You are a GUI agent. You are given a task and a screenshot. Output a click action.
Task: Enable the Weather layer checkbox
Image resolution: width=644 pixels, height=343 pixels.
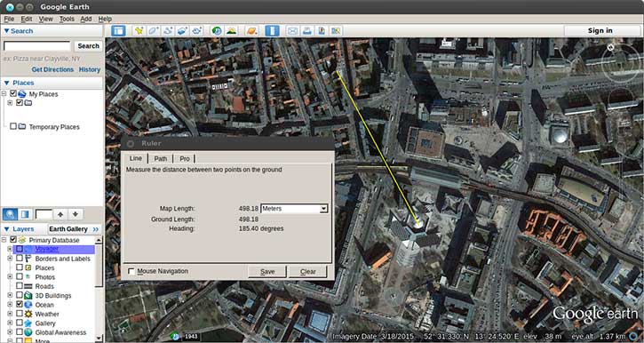(19, 314)
